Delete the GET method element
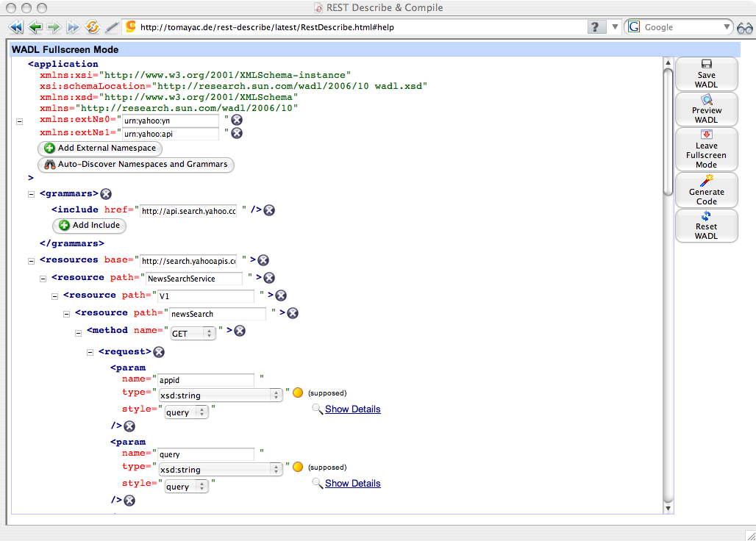Viewport: 756px width, 541px height. [x=240, y=331]
